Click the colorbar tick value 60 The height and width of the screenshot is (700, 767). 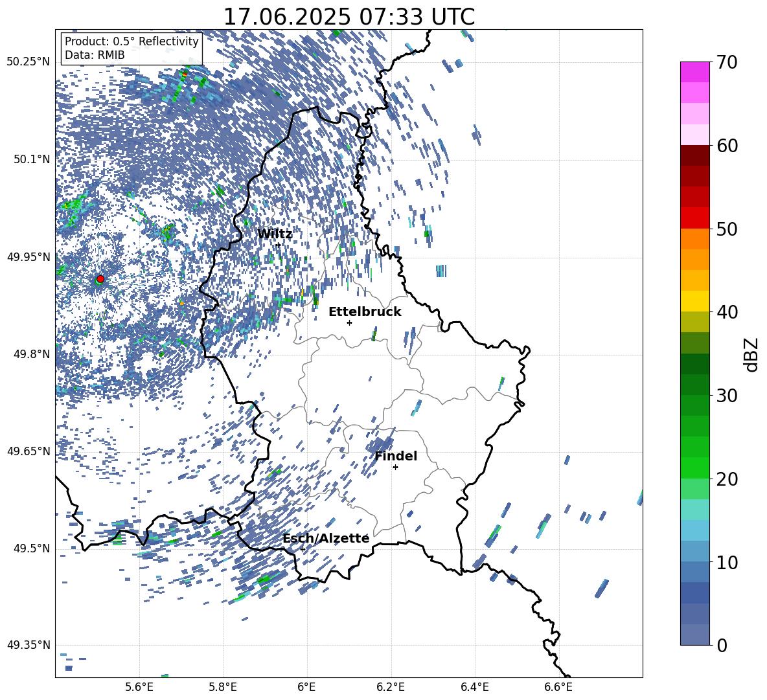coord(727,146)
